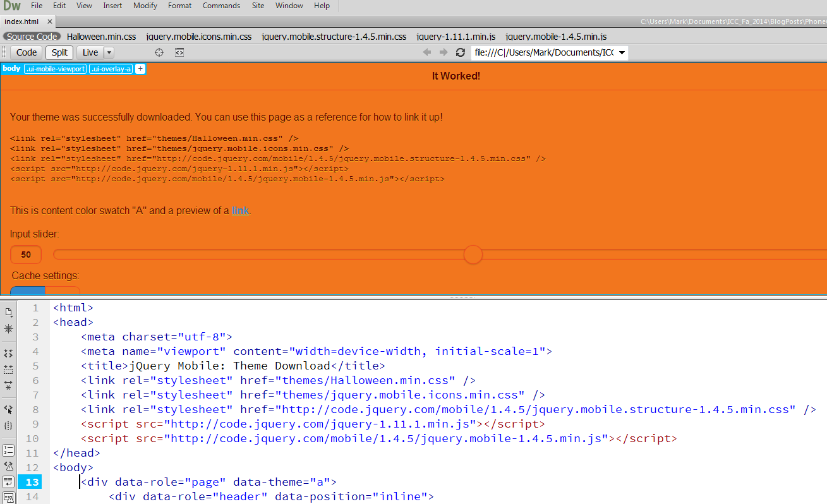Click the <title> line in code
Image resolution: width=827 pixels, height=504 pixels.
point(232,366)
